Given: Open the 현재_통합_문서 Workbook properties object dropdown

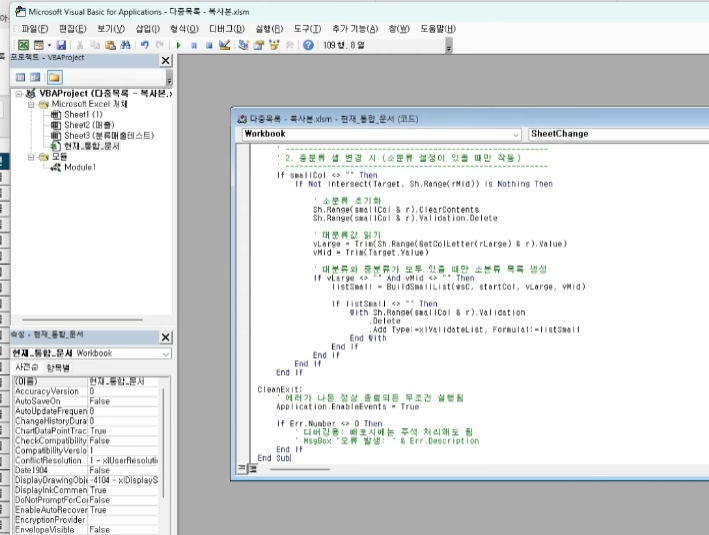Looking at the screenshot, I should [x=166, y=354].
